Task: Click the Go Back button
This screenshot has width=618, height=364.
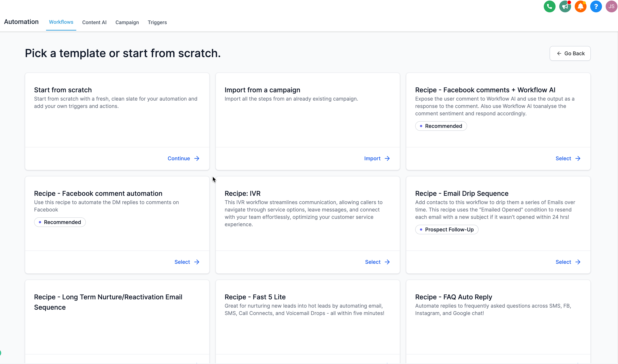Action: coord(570,53)
